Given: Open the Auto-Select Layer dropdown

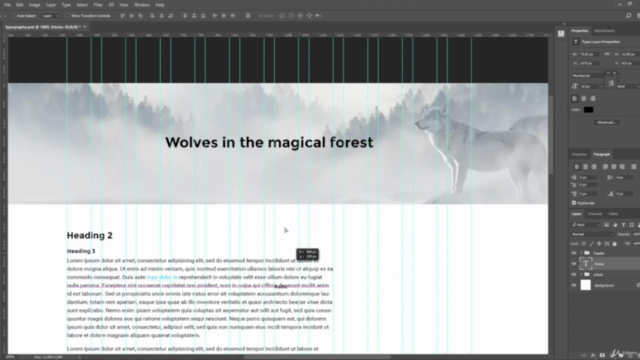Looking at the screenshot, I should click(51, 16).
